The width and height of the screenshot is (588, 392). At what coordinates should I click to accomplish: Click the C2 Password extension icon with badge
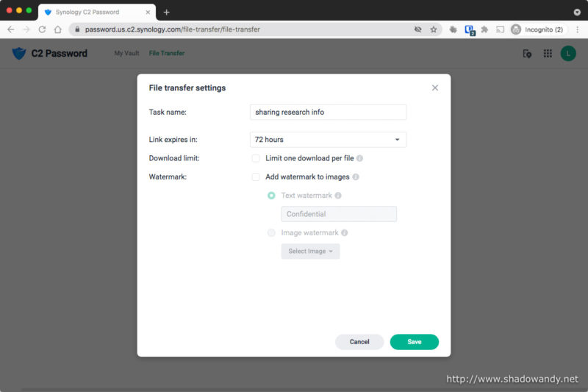470,30
